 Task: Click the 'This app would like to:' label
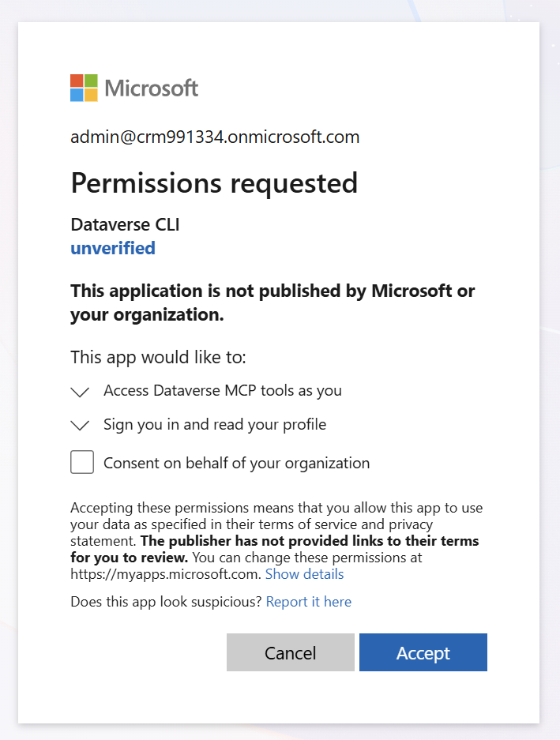click(x=158, y=357)
